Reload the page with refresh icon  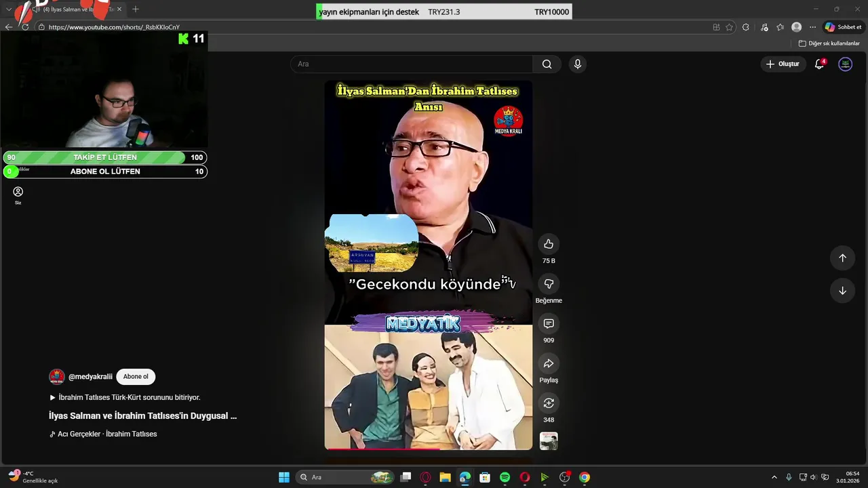25,27
